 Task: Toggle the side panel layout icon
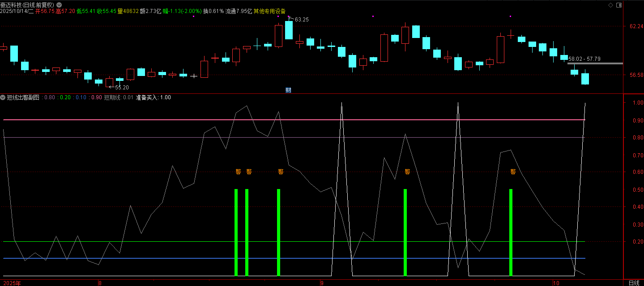coord(619,5)
